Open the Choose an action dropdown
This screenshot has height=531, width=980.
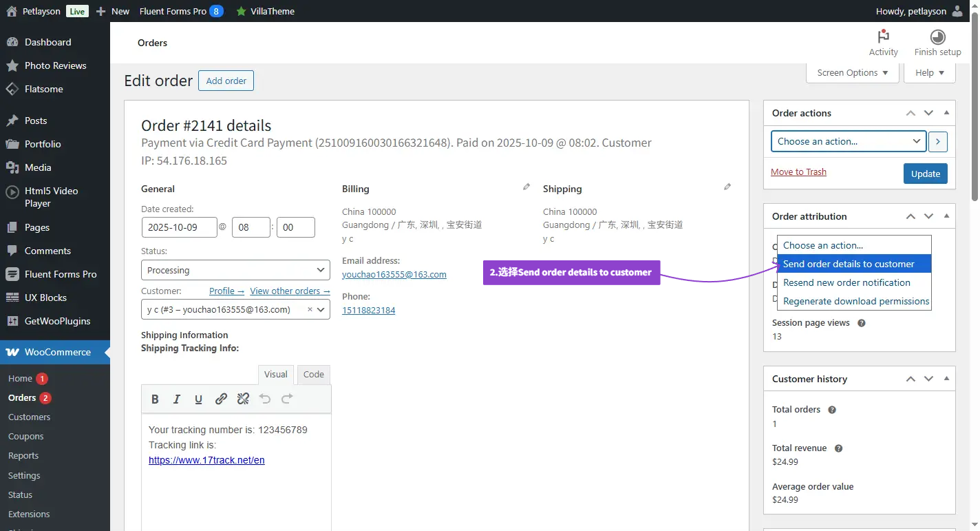849,141
